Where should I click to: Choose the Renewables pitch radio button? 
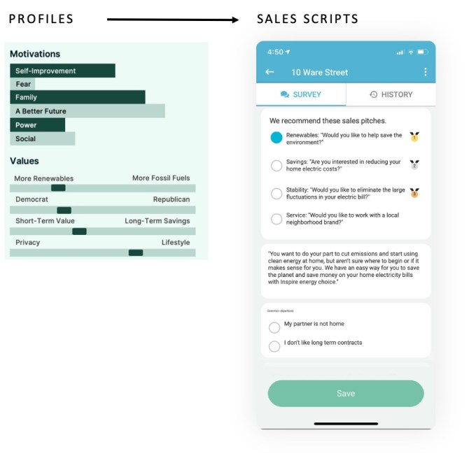point(276,138)
